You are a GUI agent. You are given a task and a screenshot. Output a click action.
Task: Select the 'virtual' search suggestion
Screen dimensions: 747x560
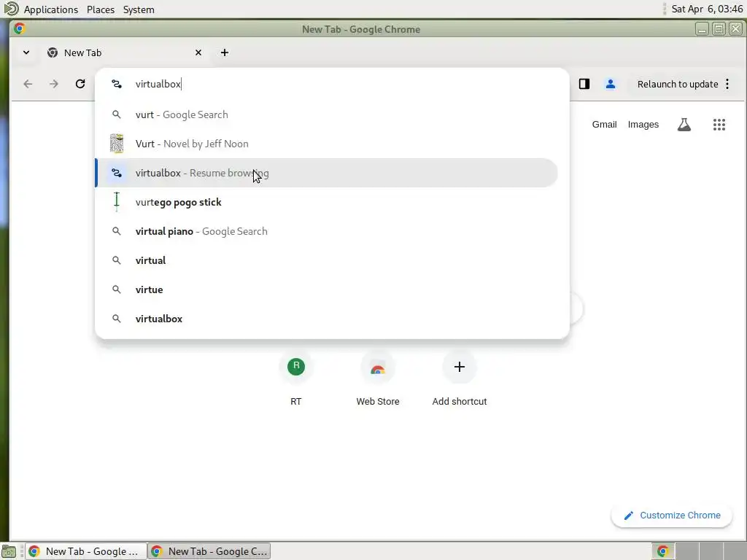click(327, 260)
